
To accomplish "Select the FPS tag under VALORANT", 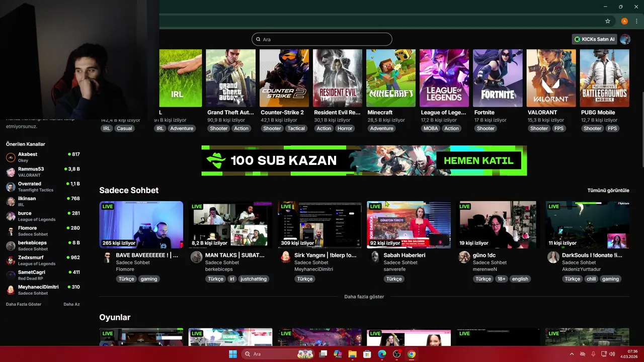I will click(x=559, y=128).
